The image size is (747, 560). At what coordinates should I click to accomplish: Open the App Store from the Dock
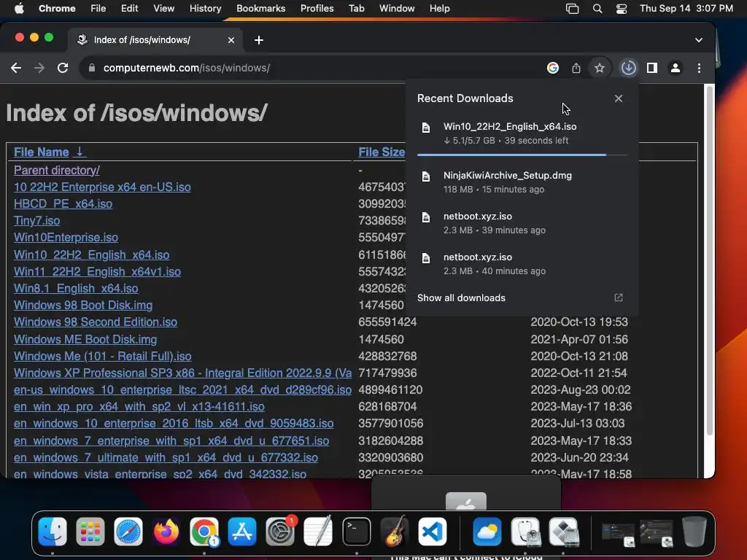point(242,532)
